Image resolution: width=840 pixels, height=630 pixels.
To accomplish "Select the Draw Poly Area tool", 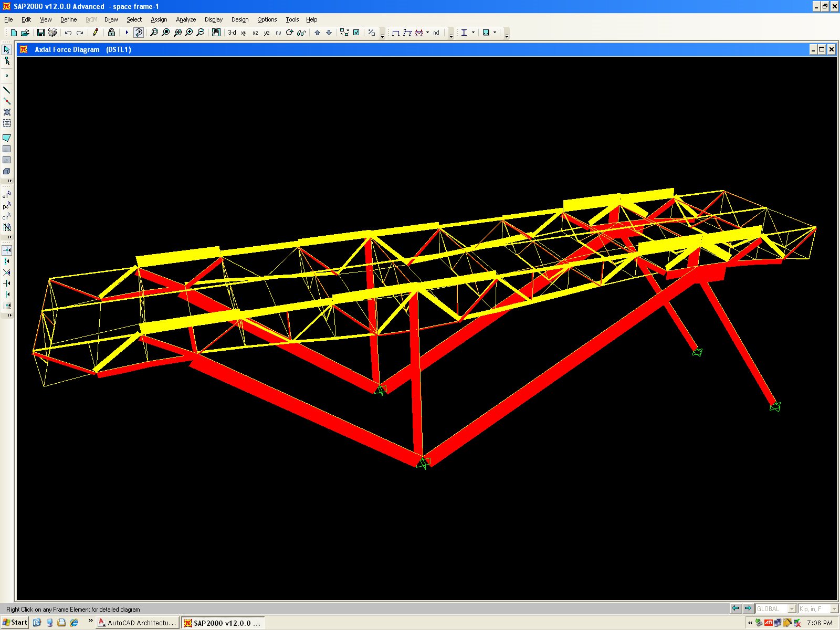I will pyautogui.click(x=7, y=138).
